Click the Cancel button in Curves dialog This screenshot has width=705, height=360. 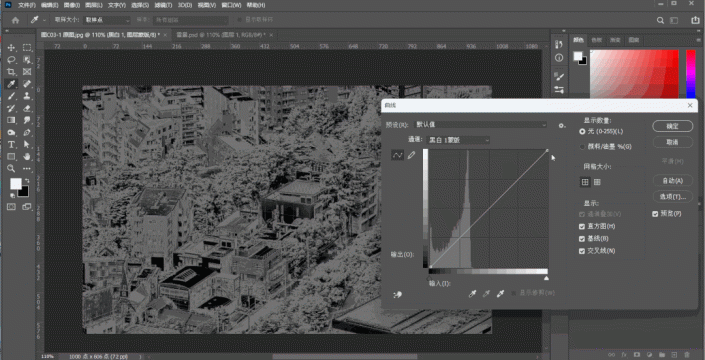[x=672, y=142]
